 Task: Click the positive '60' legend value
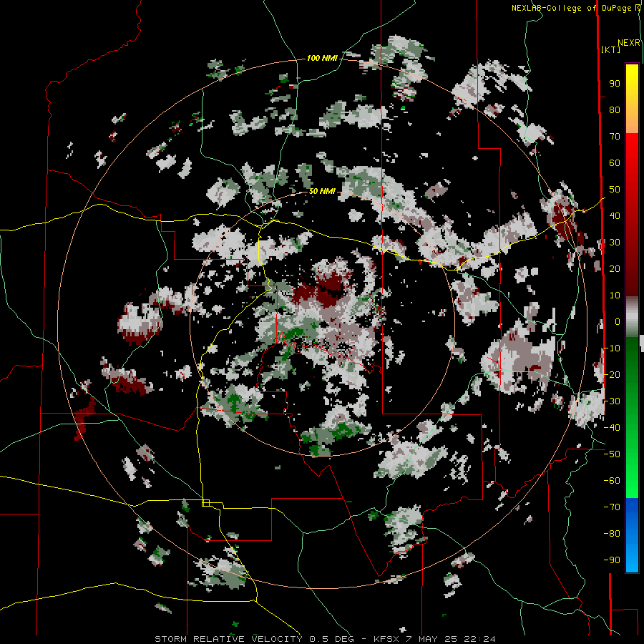pyautogui.click(x=615, y=163)
